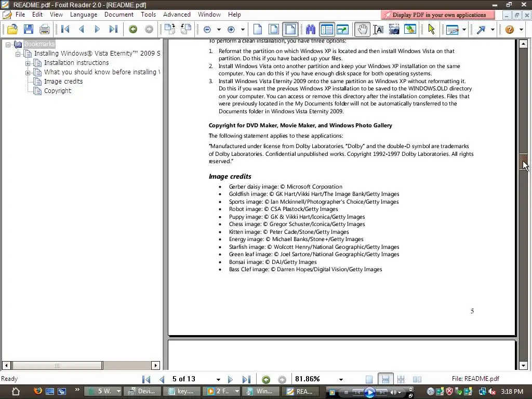Select the Hand tool

tap(362, 30)
